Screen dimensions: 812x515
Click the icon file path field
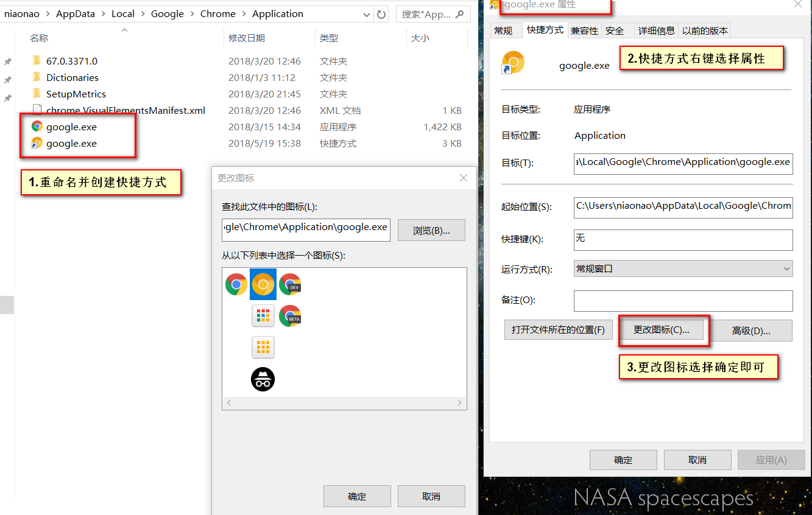306,229
